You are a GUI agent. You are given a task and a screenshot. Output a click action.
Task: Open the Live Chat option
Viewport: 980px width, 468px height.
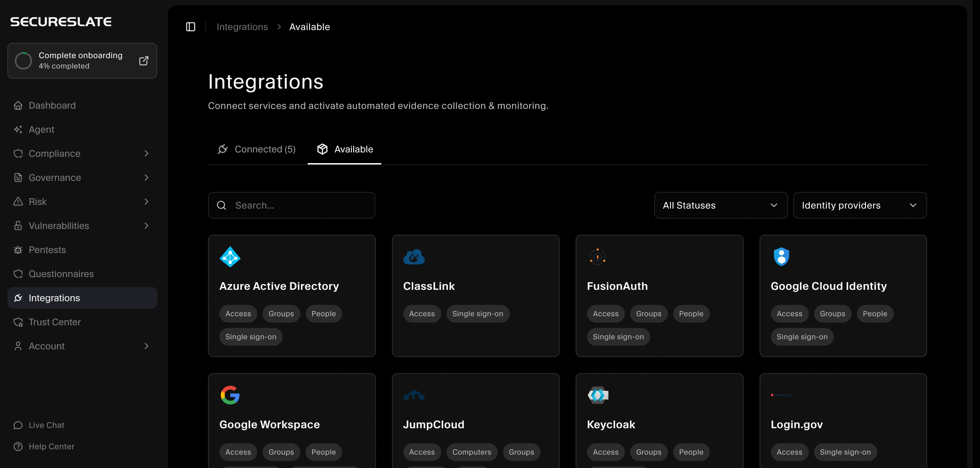[46, 425]
